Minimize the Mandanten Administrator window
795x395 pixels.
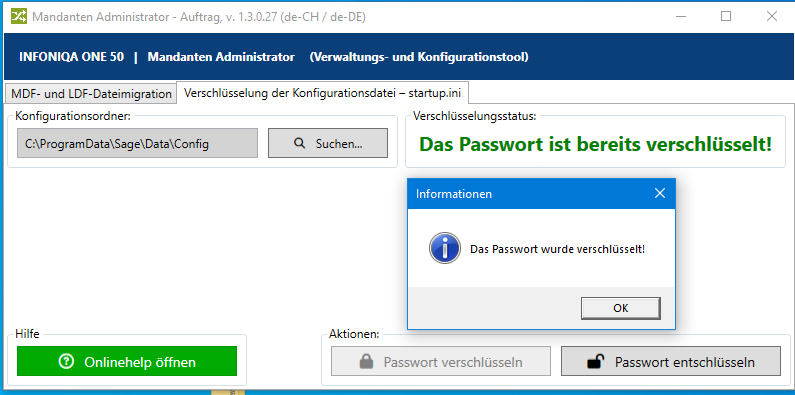pos(680,17)
